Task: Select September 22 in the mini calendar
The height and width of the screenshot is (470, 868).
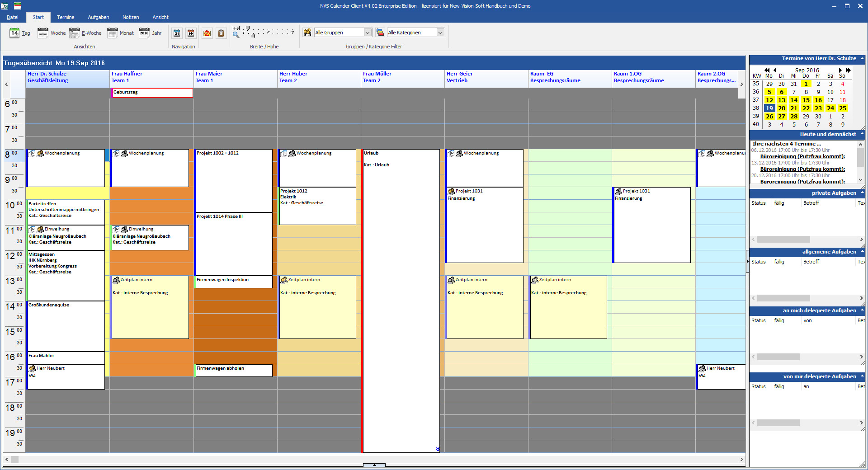Action: point(806,108)
